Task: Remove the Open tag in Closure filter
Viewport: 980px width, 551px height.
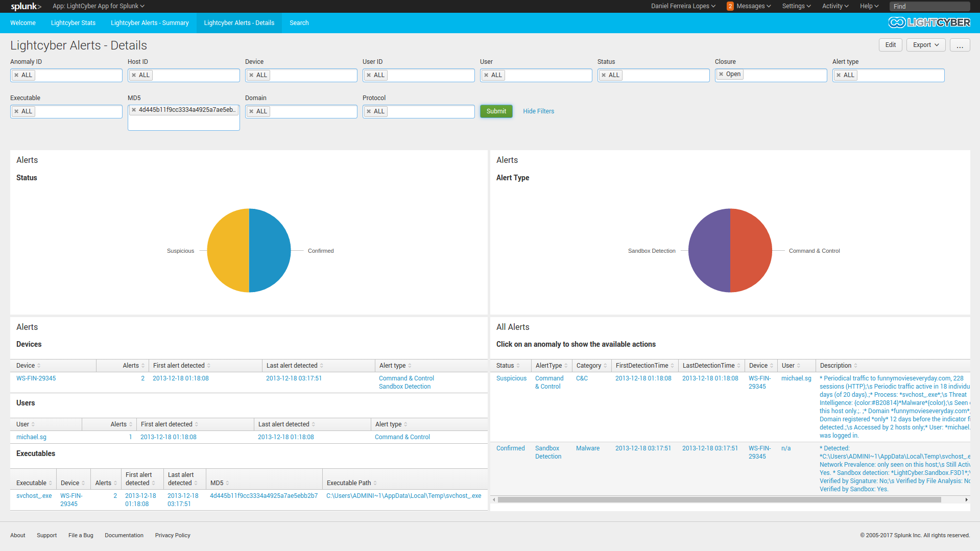Action: point(722,74)
